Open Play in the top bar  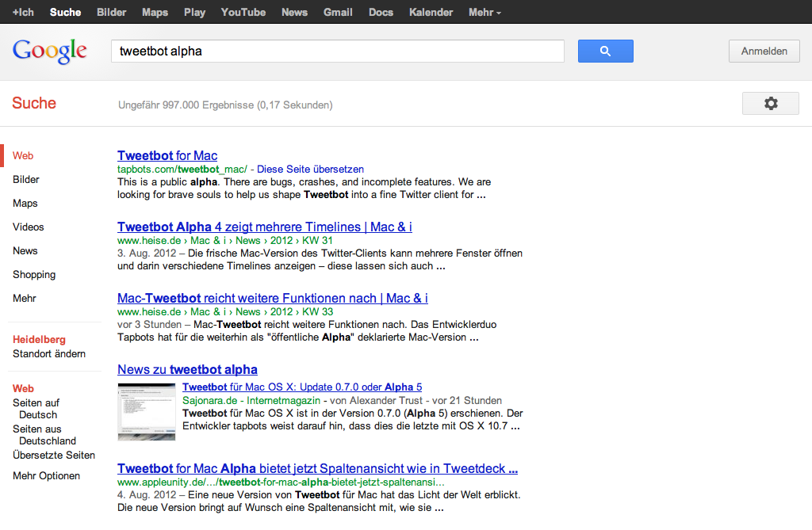pos(195,12)
